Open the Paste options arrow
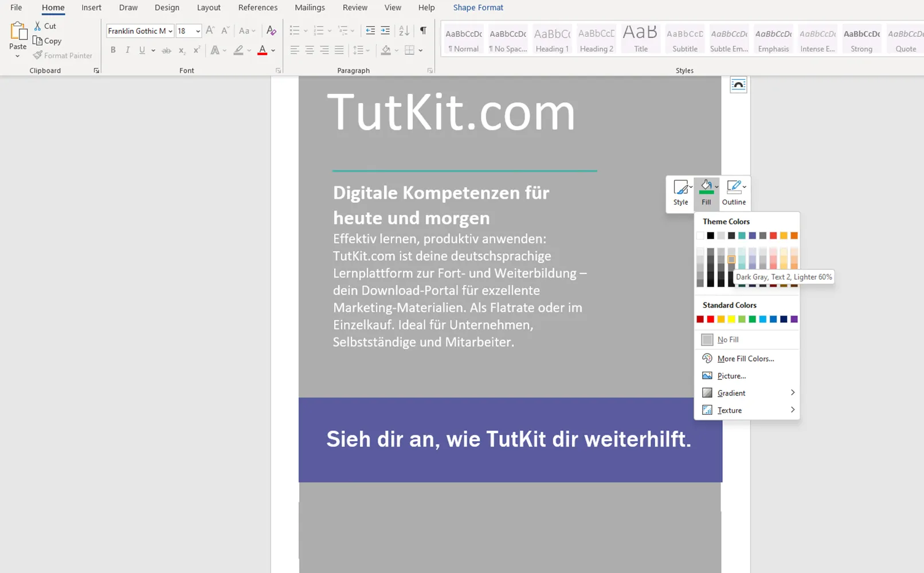This screenshot has width=924, height=573. point(18,56)
